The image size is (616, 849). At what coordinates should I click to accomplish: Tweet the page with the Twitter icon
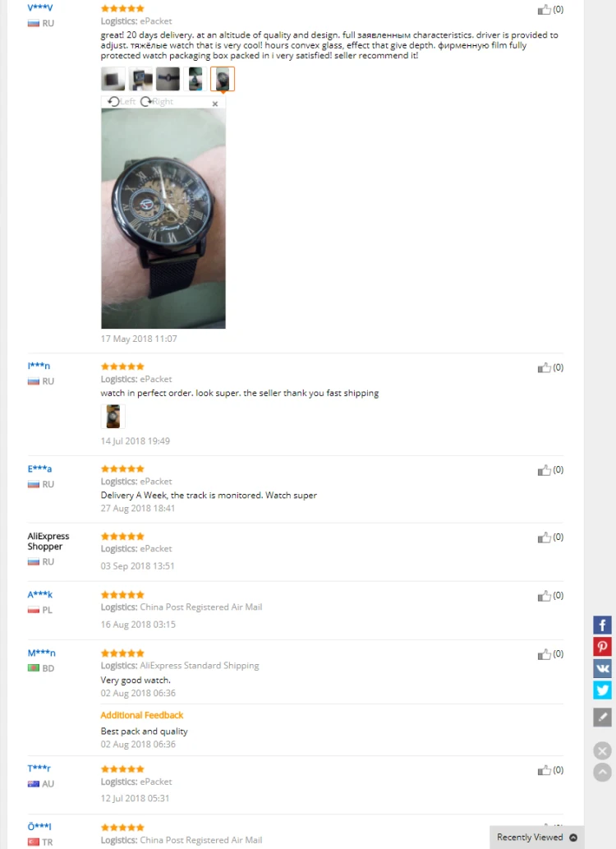point(603,690)
